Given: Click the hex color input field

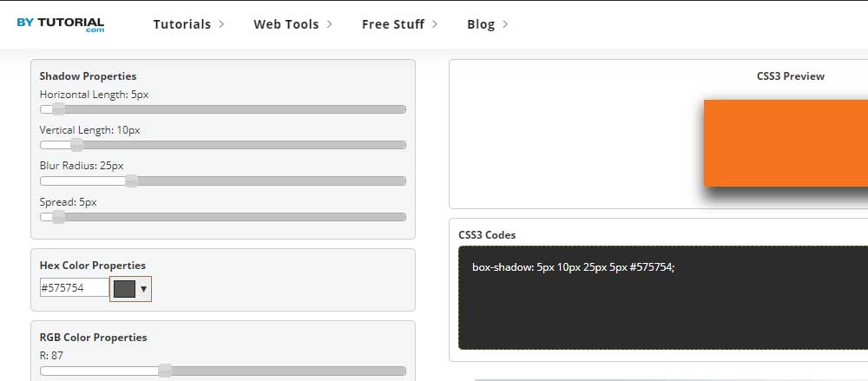Looking at the screenshot, I should [74, 287].
